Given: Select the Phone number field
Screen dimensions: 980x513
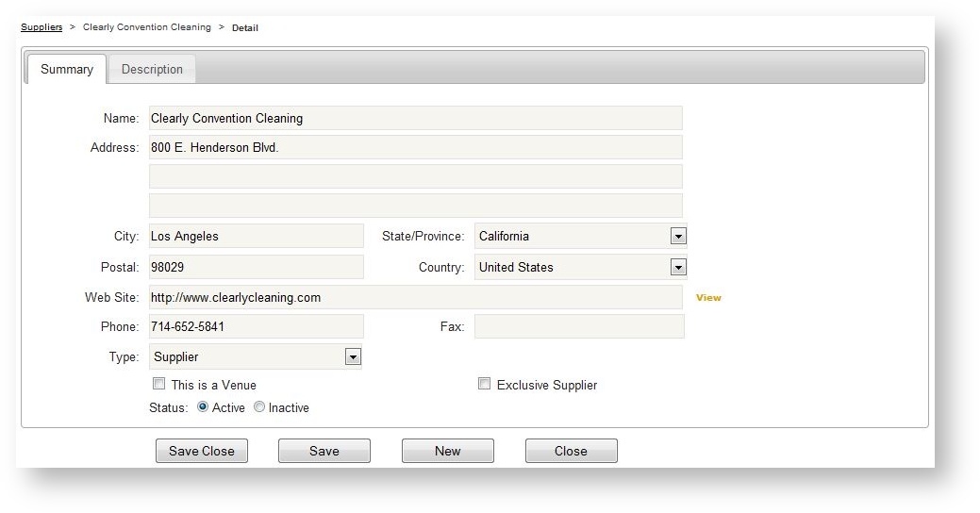Looking at the screenshot, I should click(x=256, y=326).
